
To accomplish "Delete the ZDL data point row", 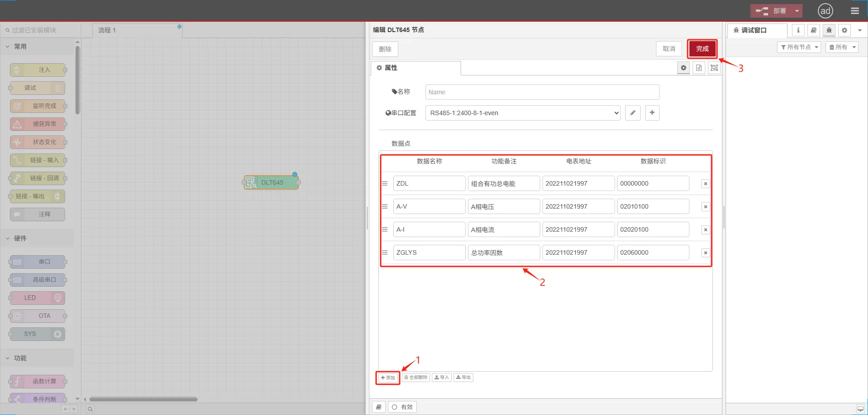I will click(x=705, y=184).
